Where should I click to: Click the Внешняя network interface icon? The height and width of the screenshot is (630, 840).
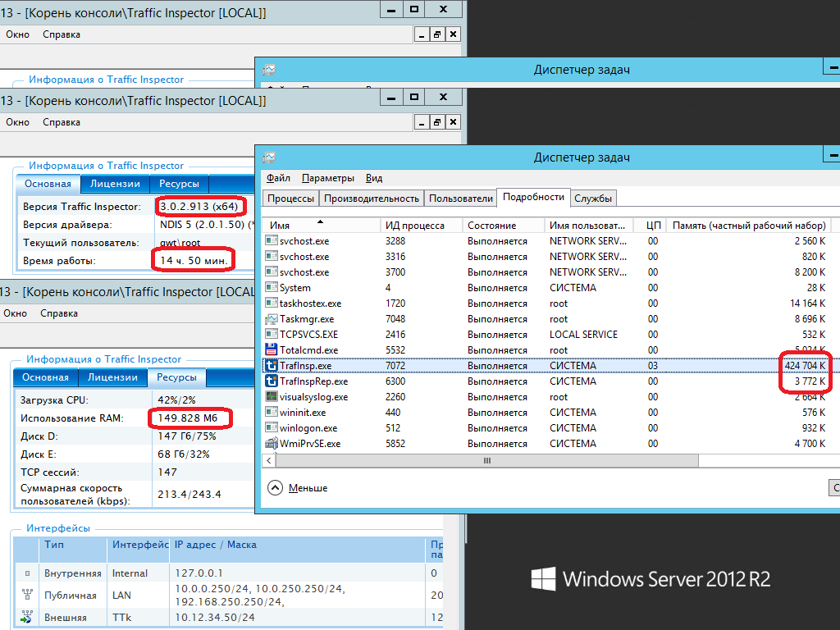(27, 617)
